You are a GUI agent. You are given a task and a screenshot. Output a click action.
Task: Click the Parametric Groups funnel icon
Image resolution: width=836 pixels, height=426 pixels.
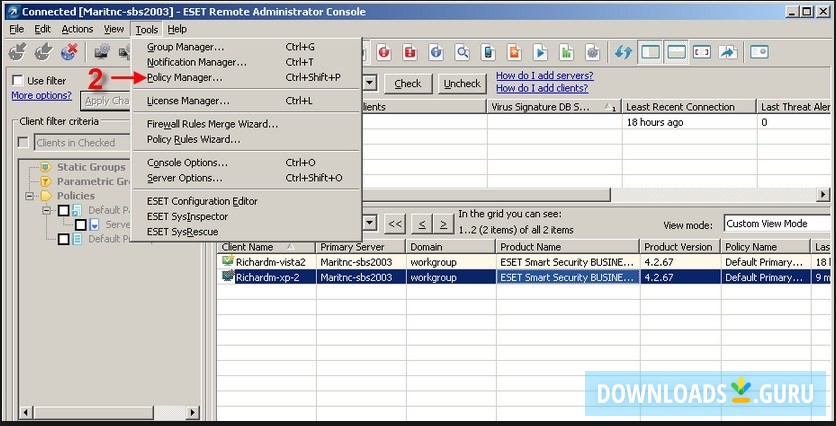45,181
